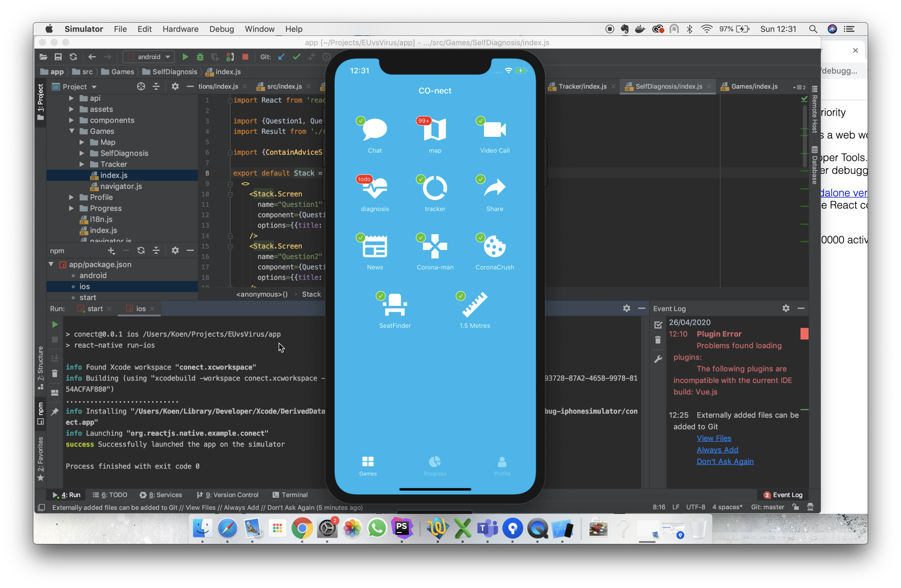Click the View Files link

coord(713,438)
